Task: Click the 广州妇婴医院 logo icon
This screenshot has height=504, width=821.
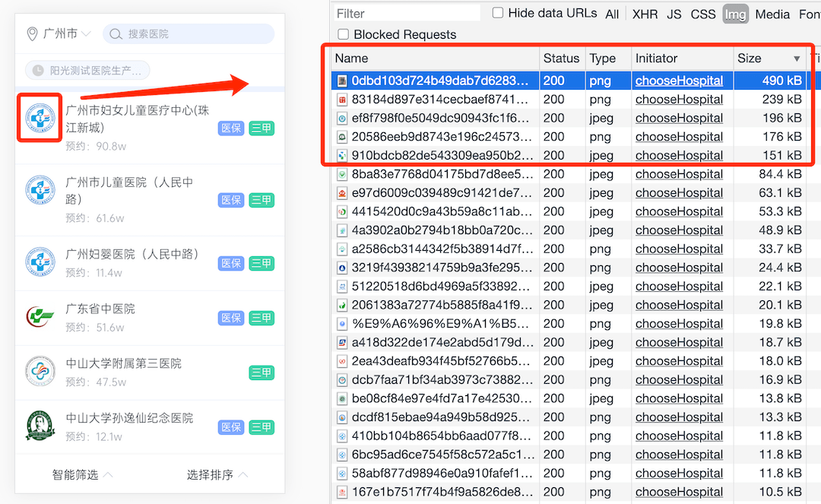Action: click(x=40, y=262)
